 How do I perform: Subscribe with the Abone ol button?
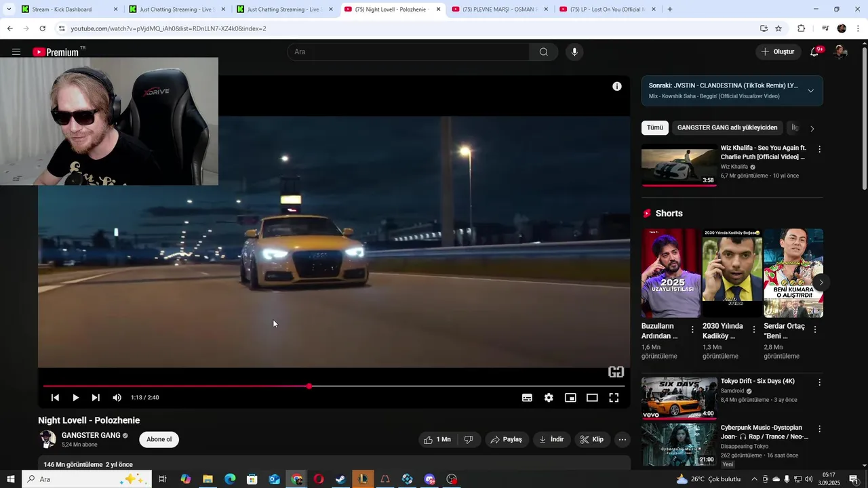(159, 439)
